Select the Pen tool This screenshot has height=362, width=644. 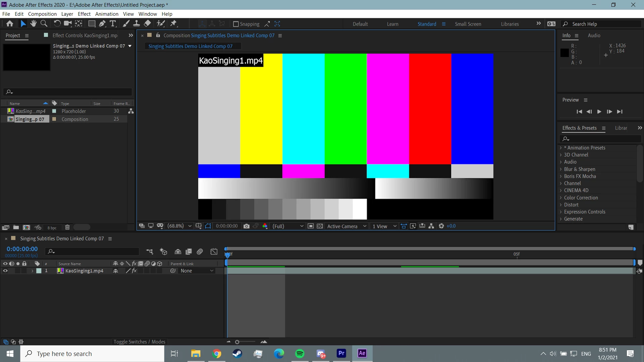click(x=102, y=24)
